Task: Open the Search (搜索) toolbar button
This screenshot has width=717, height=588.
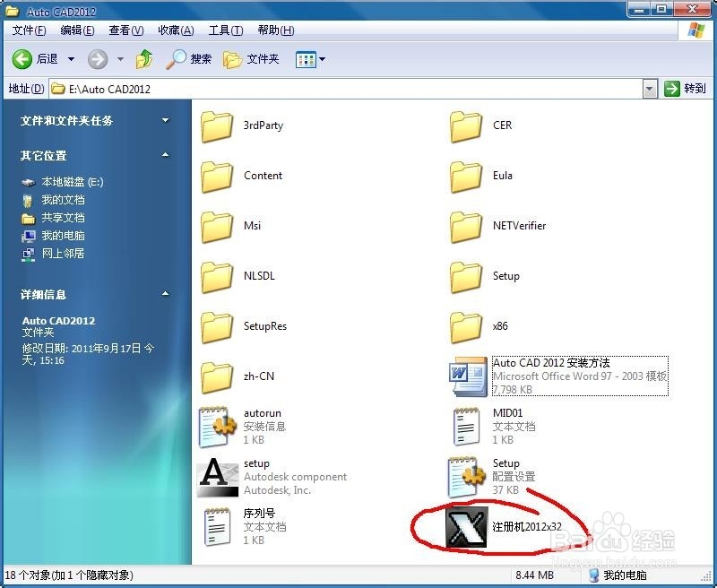Action: (189, 59)
